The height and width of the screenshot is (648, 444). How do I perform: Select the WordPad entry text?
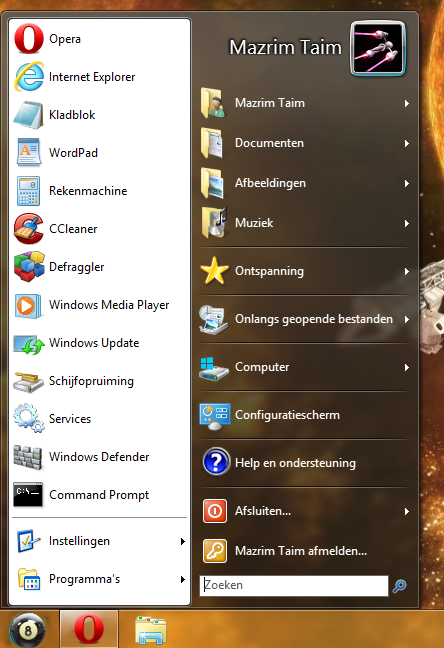point(73,153)
